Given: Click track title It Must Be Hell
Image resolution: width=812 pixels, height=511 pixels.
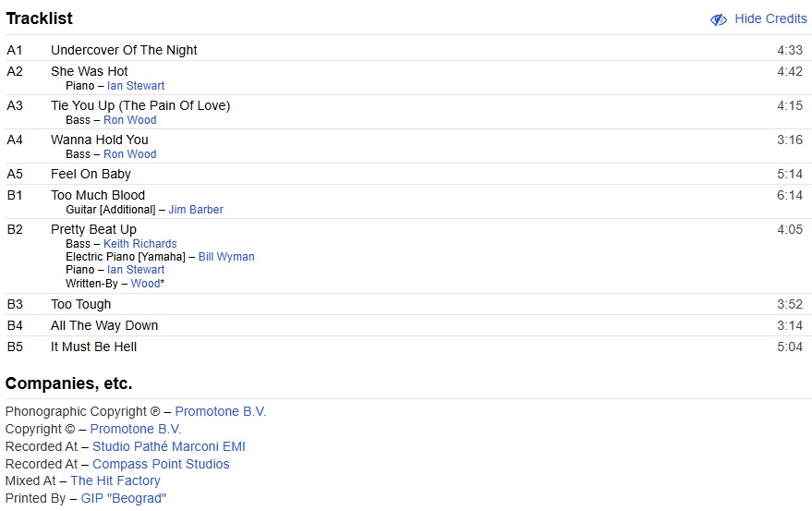Looking at the screenshot, I should [x=94, y=347].
